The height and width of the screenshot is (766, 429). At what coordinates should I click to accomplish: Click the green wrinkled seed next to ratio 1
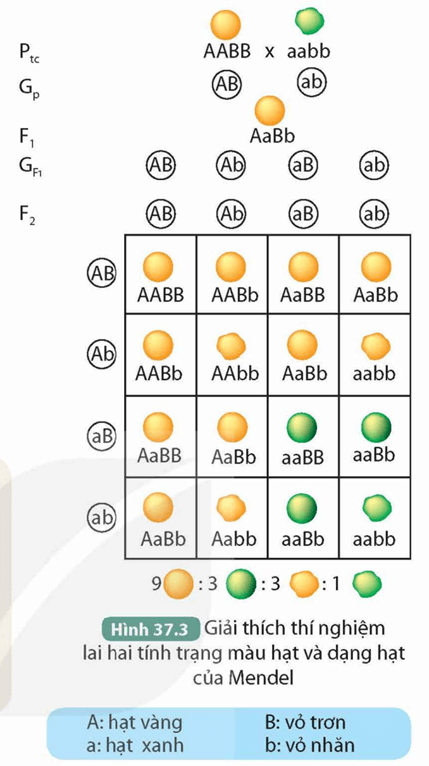pos(367,583)
